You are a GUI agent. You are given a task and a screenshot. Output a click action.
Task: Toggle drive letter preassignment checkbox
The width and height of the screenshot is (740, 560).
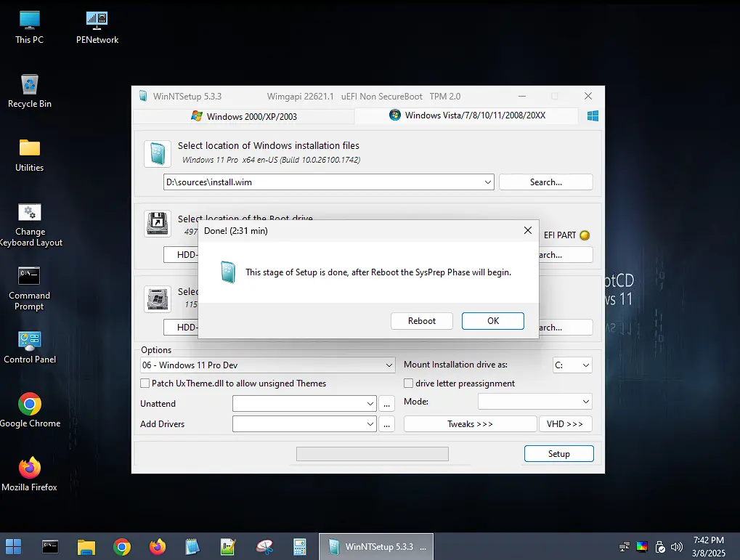pos(408,384)
